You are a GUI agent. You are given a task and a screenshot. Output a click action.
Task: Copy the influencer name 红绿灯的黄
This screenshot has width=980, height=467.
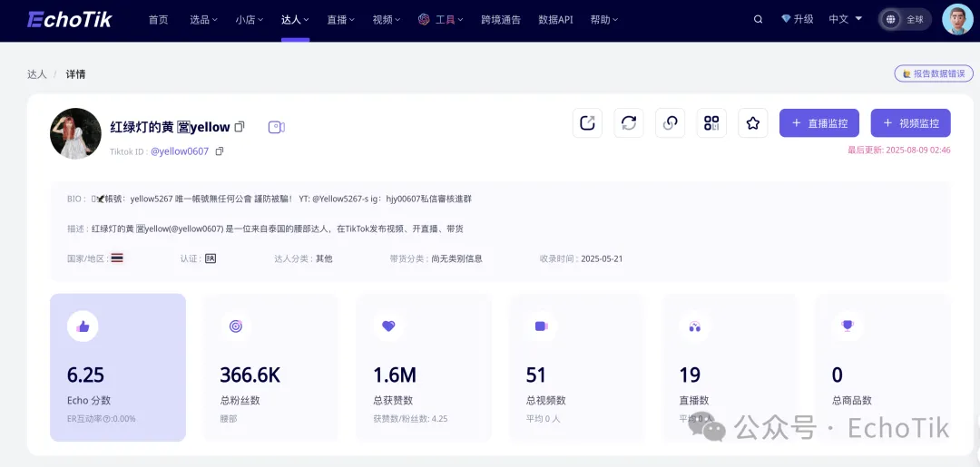(240, 127)
